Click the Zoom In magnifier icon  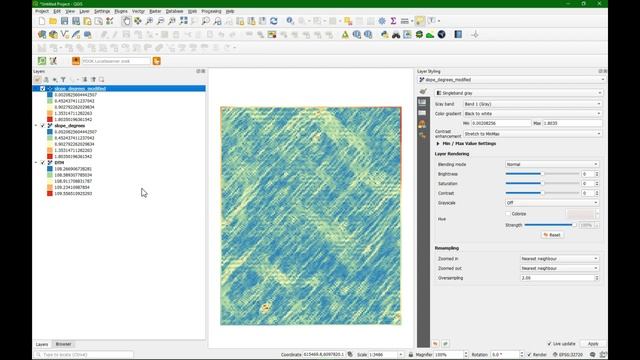click(149, 21)
